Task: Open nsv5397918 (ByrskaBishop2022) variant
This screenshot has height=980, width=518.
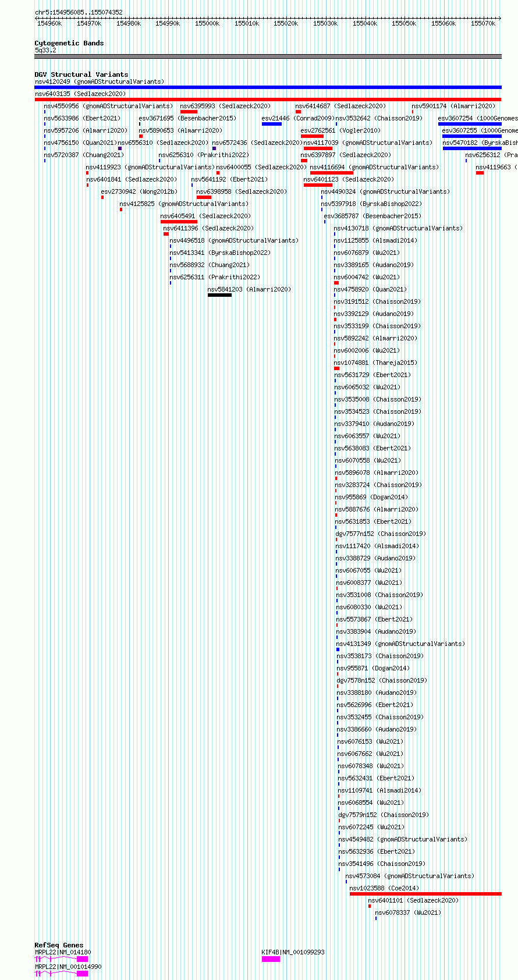Action: [371, 204]
